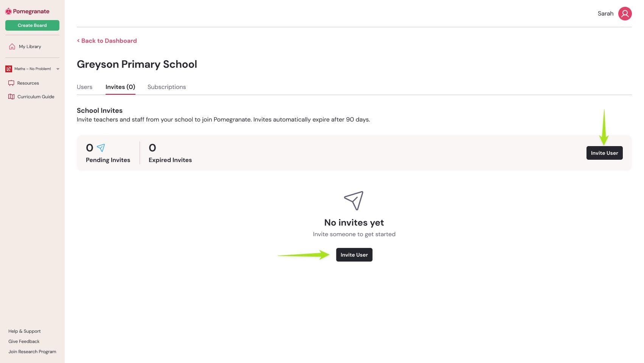Click the Maths – No Problem! logo icon
The width and height of the screenshot is (644, 363).
click(x=9, y=69)
